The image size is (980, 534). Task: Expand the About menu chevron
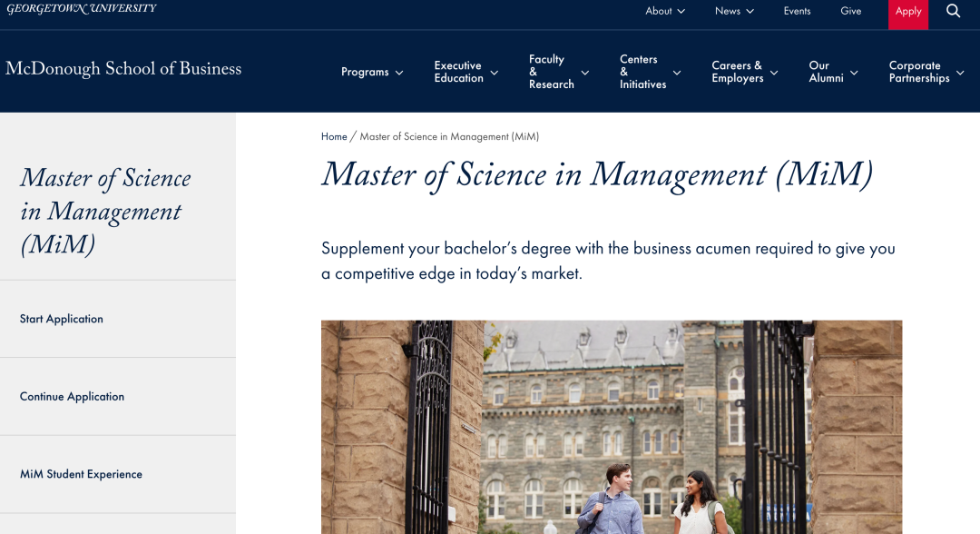point(681,11)
